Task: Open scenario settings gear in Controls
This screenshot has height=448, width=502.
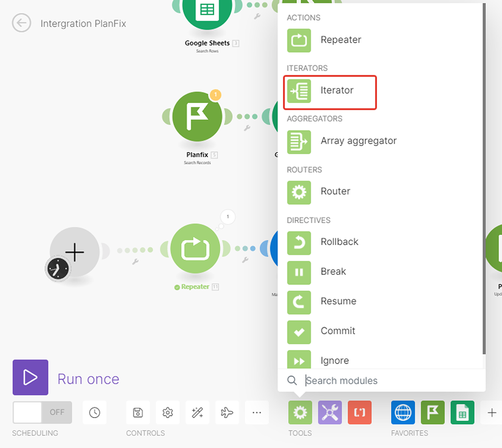Action: point(168,413)
